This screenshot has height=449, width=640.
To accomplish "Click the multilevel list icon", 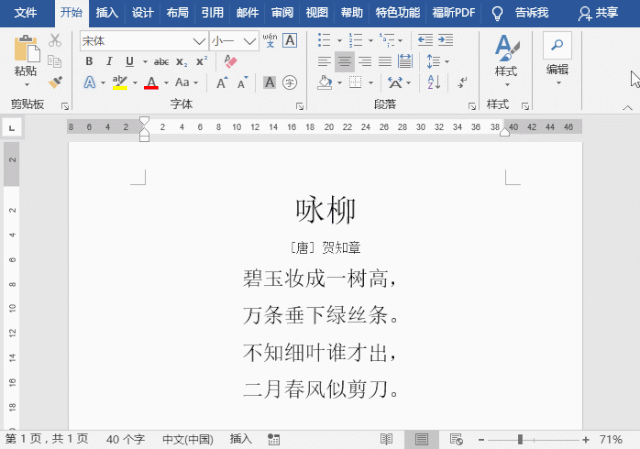I will pos(387,40).
